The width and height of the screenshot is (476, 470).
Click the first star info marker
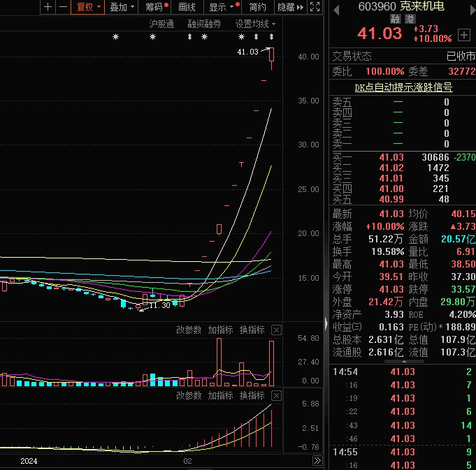(115, 37)
